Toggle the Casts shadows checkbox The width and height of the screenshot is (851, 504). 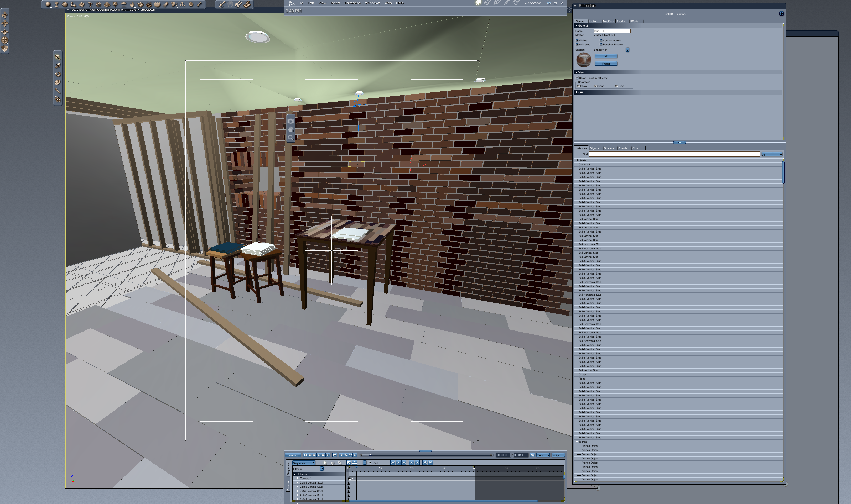601,40
